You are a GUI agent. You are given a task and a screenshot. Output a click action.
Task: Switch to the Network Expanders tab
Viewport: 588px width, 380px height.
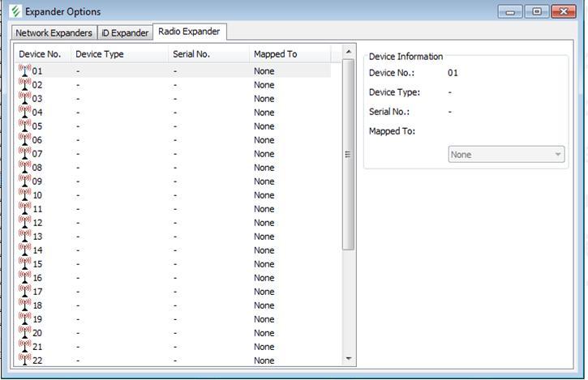pyautogui.click(x=54, y=33)
